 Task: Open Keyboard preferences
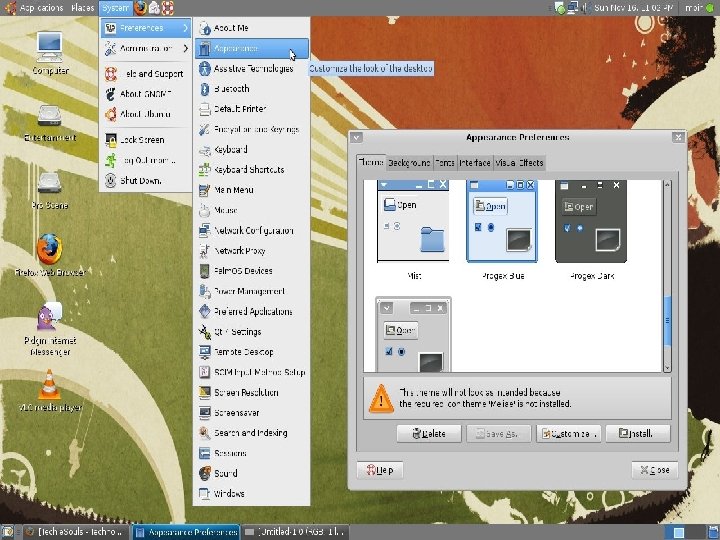[252, 150]
